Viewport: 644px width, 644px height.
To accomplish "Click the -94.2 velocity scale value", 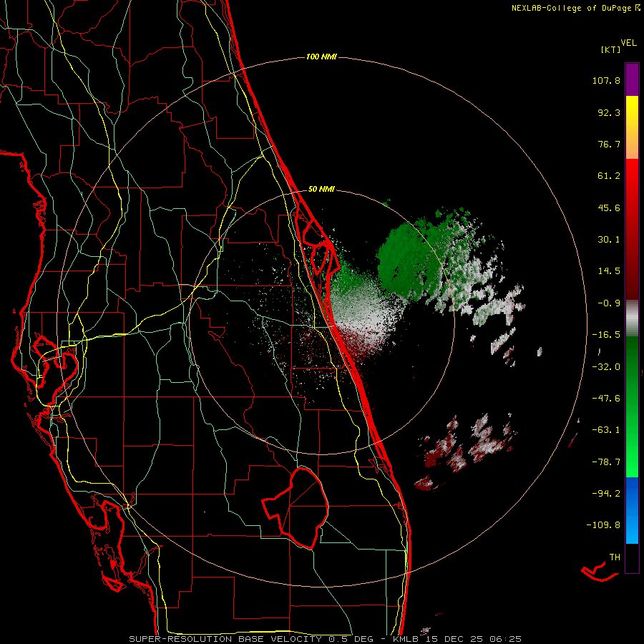I will click(x=606, y=493).
